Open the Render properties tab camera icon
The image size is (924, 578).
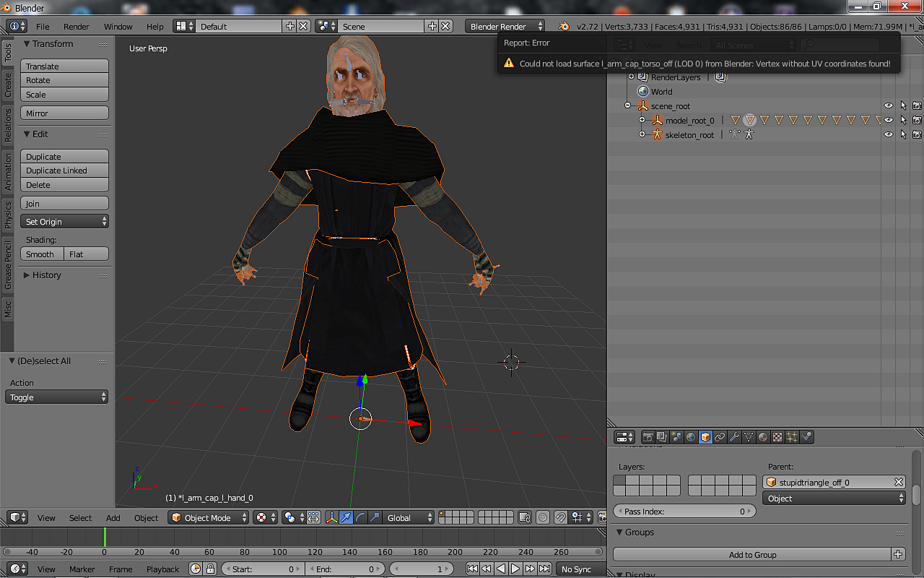click(x=648, y=437)
